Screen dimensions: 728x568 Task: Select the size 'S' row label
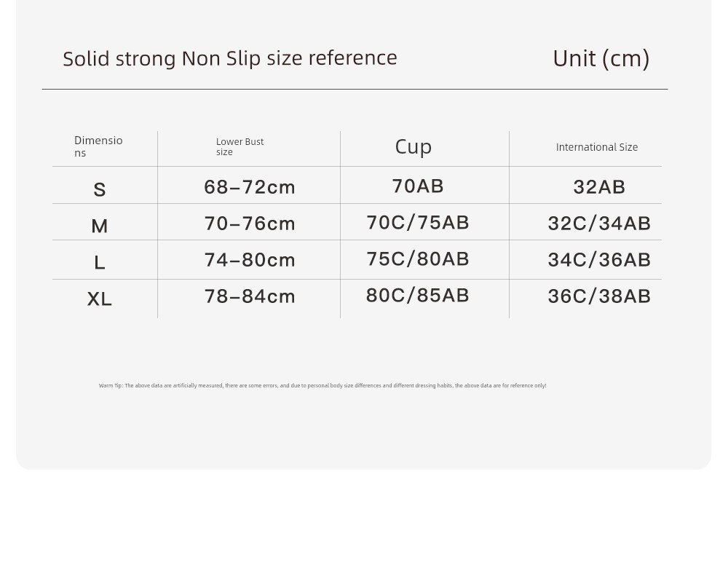click(x=99, y=189)
